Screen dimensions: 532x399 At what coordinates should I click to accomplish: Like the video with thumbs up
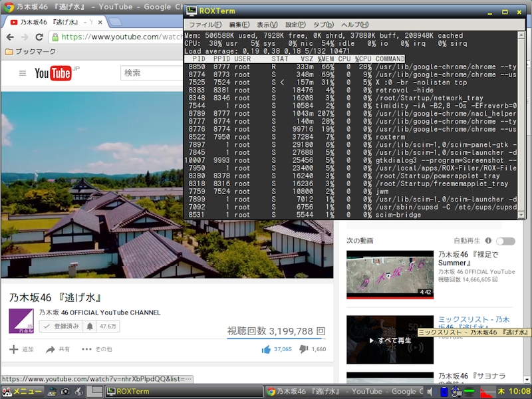pyautogui.click(x=266, y=349)
